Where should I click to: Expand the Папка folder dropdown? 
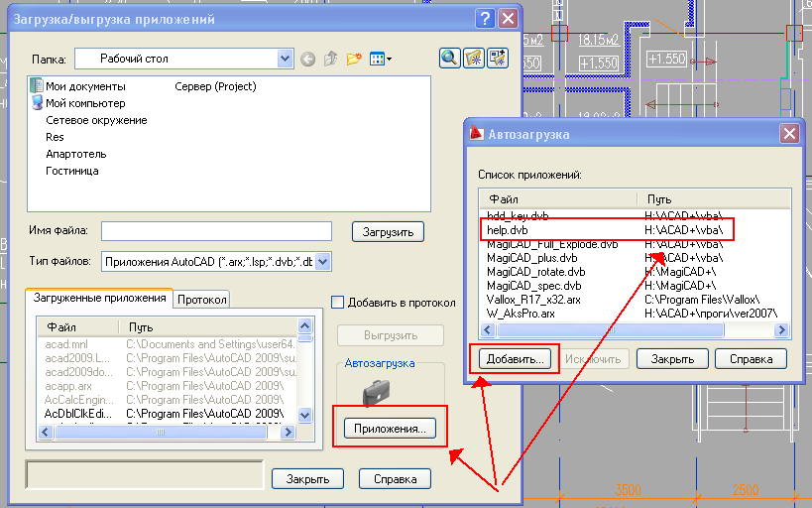(285, 59)
